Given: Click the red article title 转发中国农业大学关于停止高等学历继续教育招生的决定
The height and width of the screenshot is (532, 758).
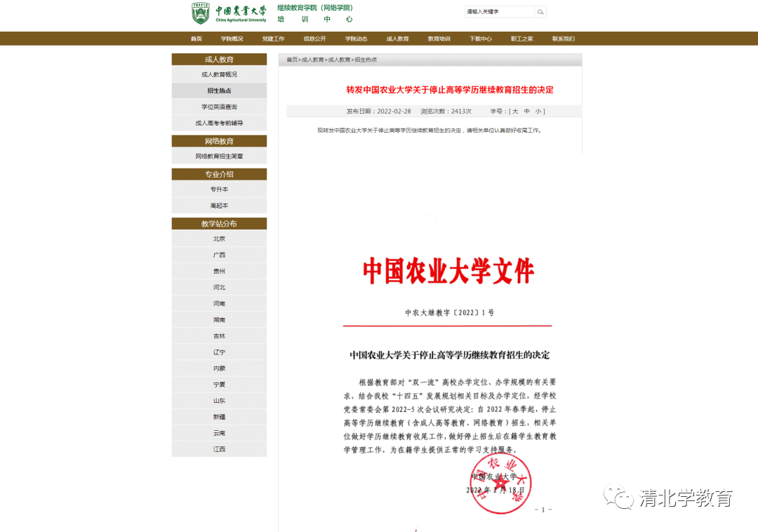Looking at the screenshot, I should pyautogui.click(x=450, y=90).
